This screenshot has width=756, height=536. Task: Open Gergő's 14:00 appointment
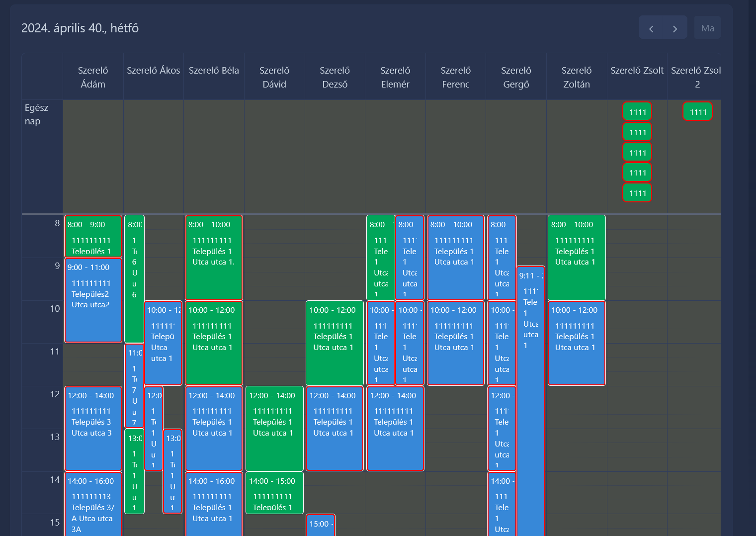click(502, 504)
